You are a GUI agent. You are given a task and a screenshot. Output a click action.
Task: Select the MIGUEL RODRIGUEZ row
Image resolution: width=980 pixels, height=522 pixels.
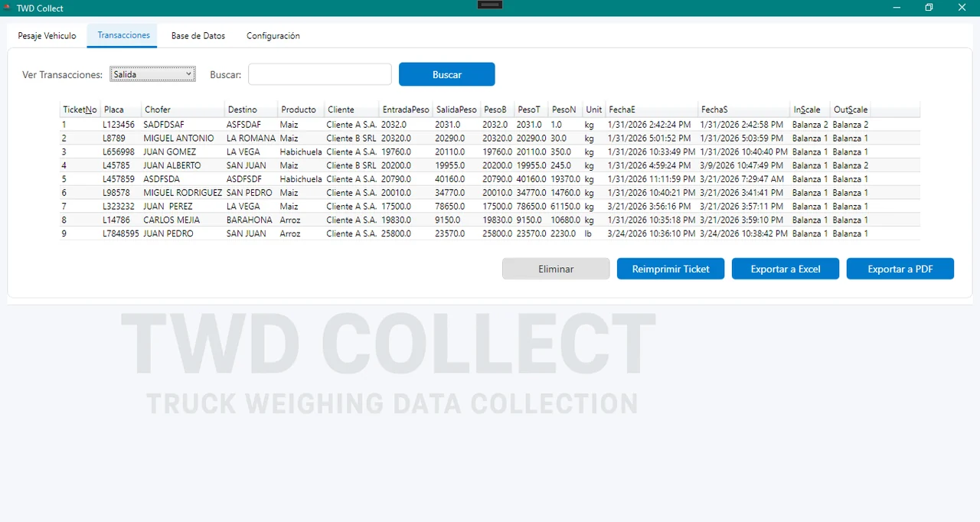[490, 193]
